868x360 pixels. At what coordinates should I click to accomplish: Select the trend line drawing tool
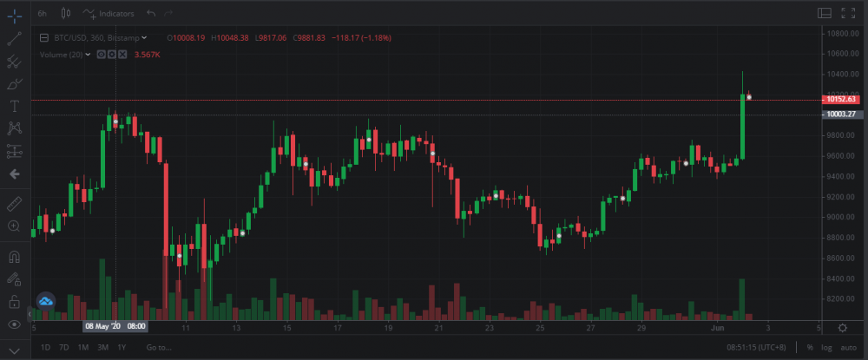point(15,38)
